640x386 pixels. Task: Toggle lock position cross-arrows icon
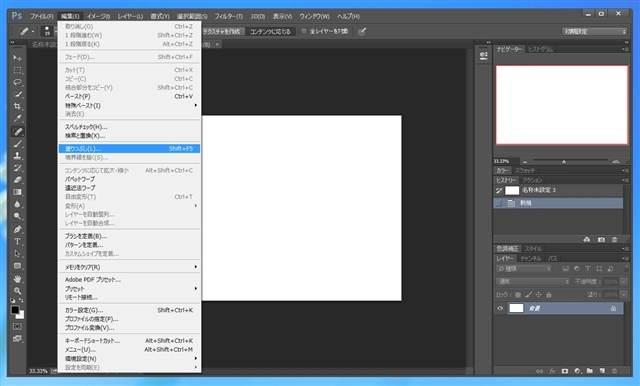tap(538, 295)
